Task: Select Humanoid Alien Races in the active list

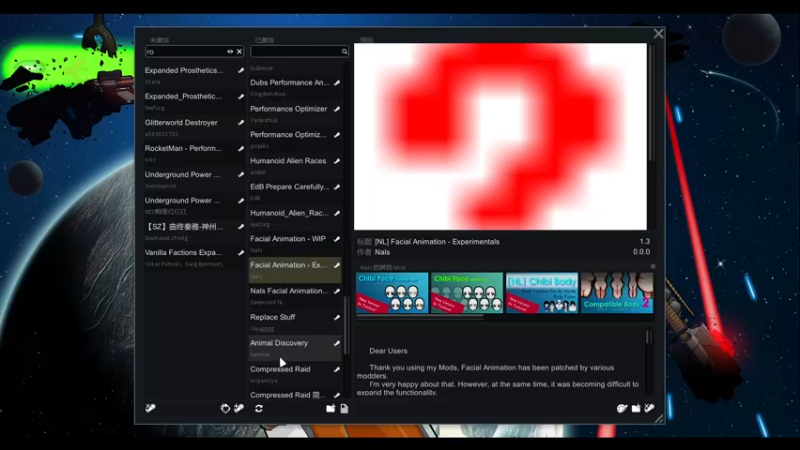Action: 295,165
